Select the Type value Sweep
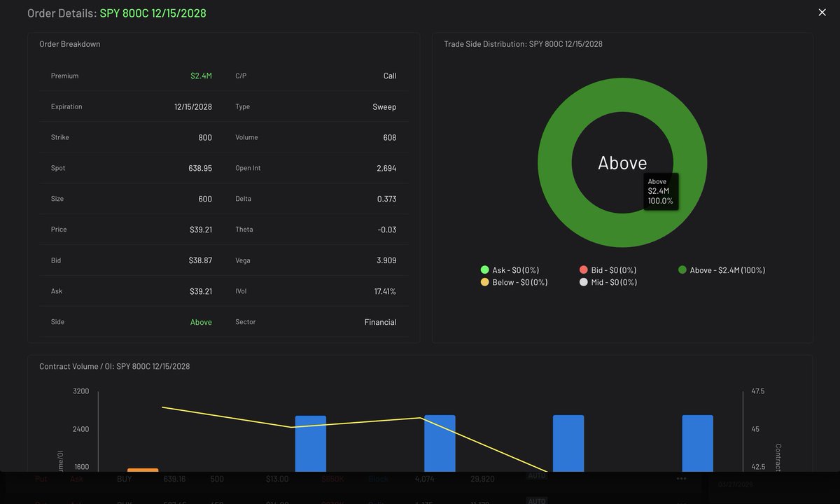 pos(384,107)
